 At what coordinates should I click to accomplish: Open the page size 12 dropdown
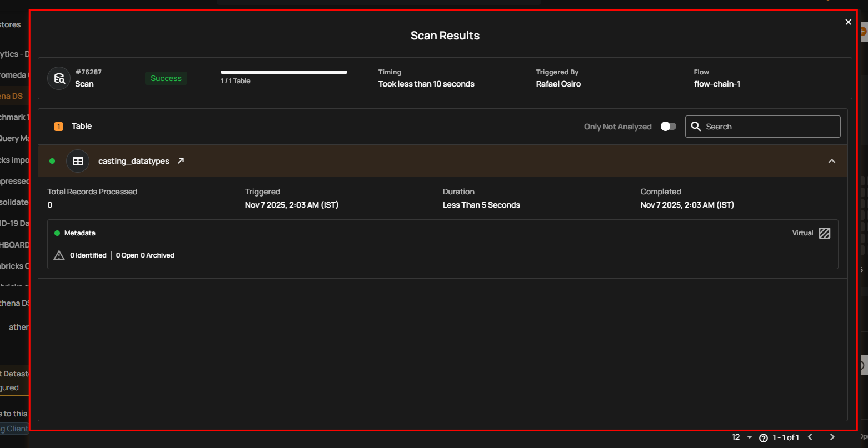742,437
